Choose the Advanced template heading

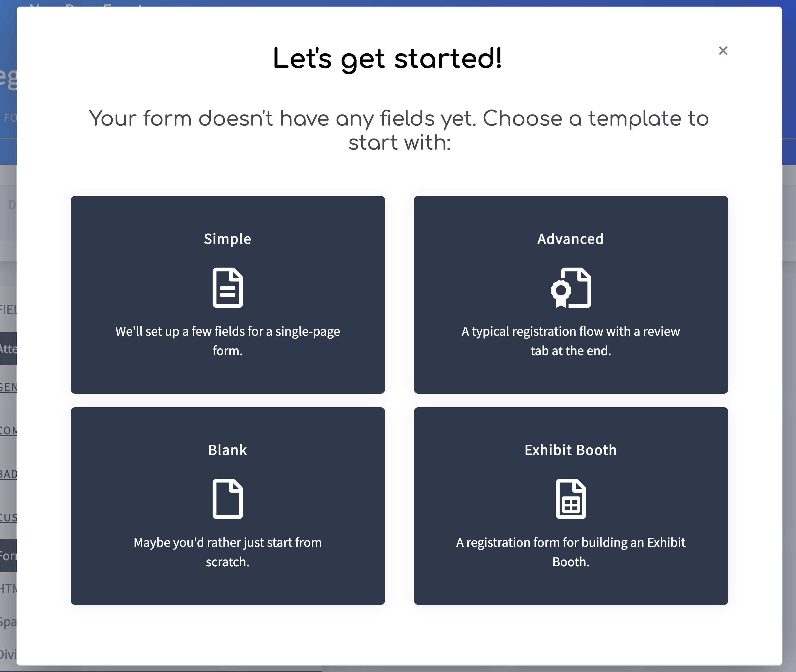click(570, 239)
